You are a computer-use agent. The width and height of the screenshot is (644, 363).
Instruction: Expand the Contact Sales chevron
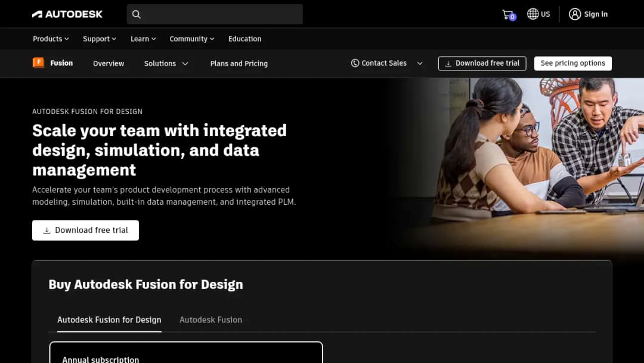[420, 63]
